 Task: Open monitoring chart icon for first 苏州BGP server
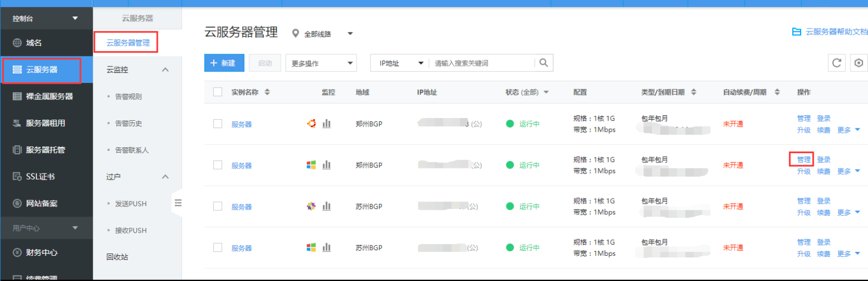[327, 206]
